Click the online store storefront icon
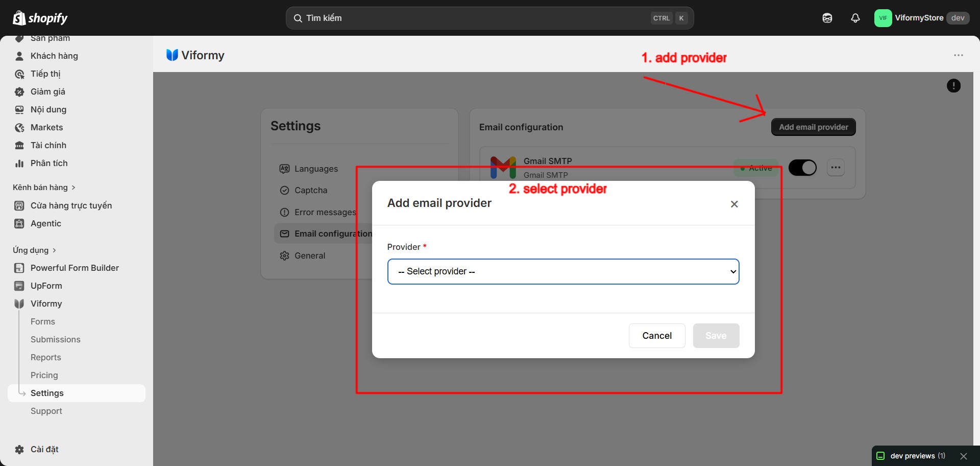This screenshot has width=980, height=466. 19,205
